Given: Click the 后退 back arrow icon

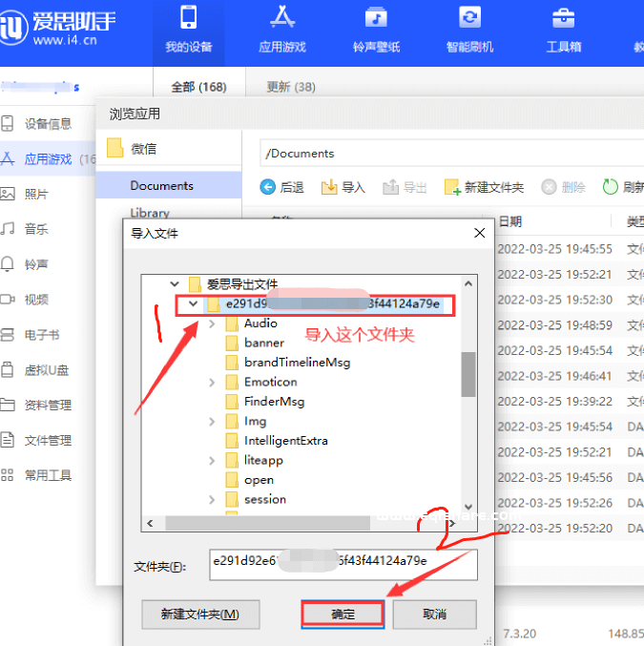Looking at the screenshot, I should [x=268, y=187].
